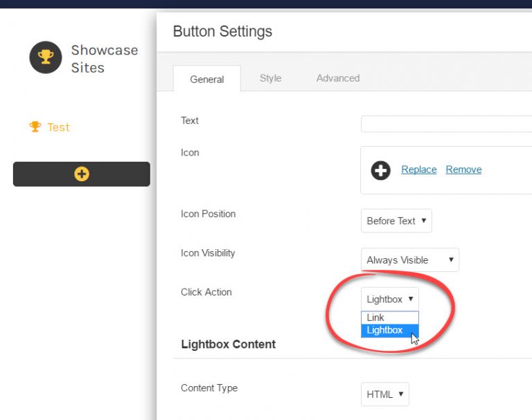Click the Button Settings dialog title

[x=222, y=31]
